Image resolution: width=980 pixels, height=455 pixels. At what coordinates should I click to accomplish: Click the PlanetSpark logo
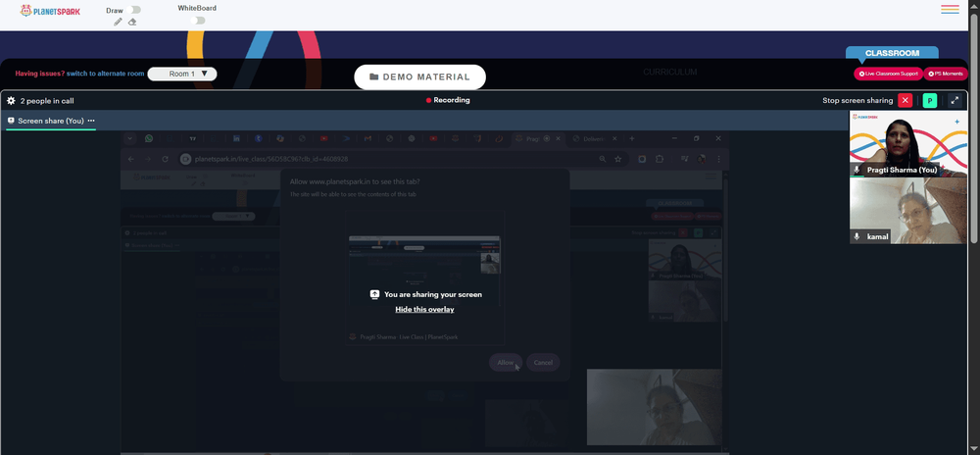[50, 11]
